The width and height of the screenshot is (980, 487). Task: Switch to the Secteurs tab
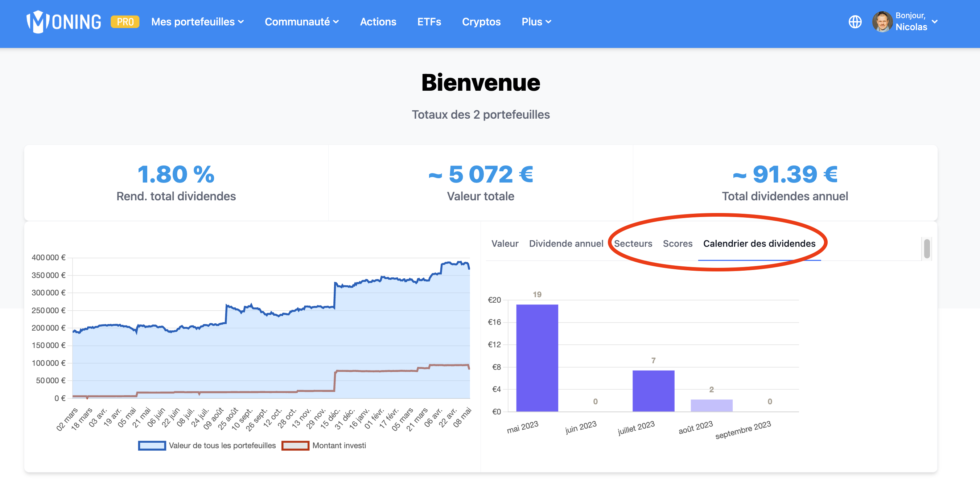pyautogui.click(x=633, y=243)
